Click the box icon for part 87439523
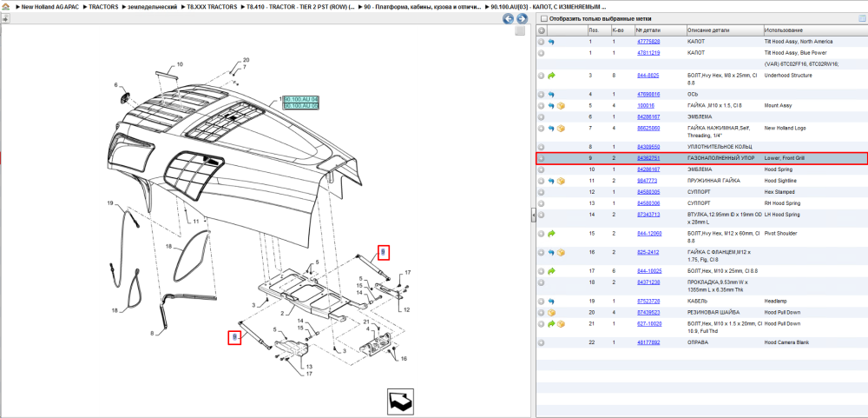 click(551, 312)
